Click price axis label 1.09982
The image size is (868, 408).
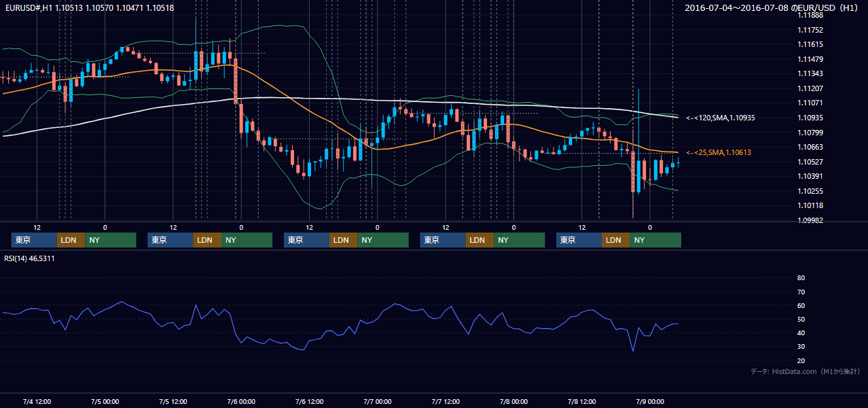click(810, 220)
